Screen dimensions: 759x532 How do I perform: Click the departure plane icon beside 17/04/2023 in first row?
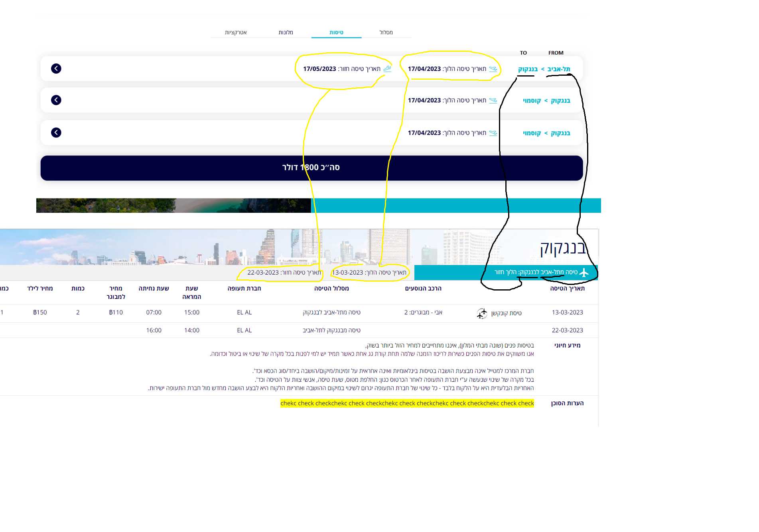(x=493, y=69)
